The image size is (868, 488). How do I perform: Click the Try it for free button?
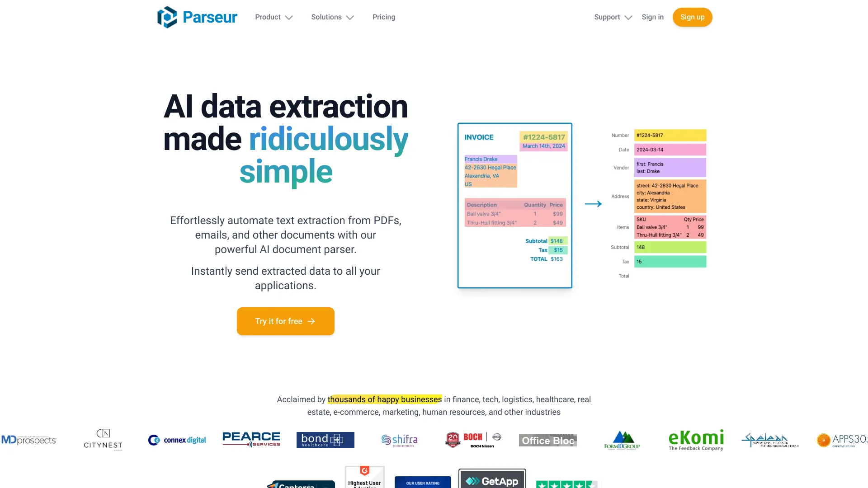coord(285,320)
